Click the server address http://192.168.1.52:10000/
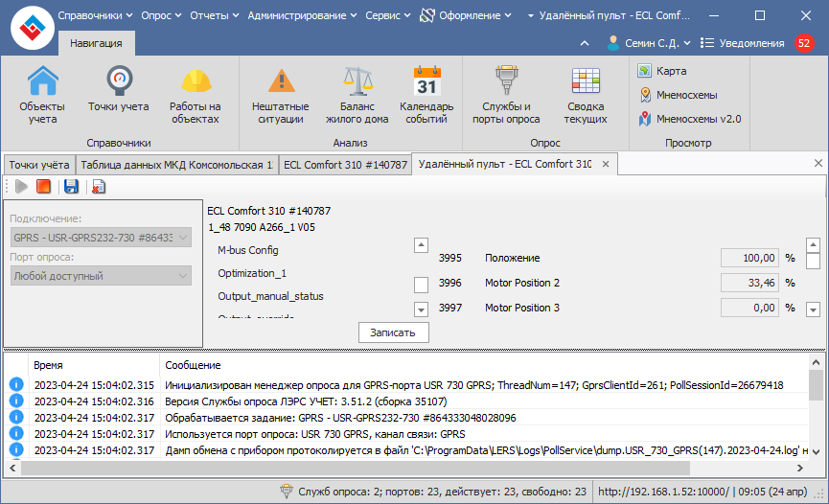The image size is (829, 504). click(x=663, y=492)
